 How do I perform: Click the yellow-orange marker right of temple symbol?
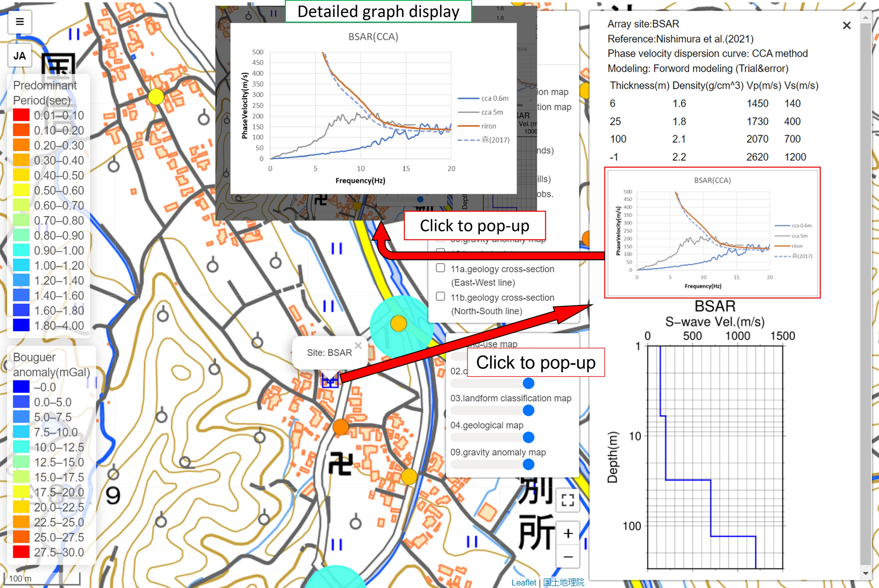pos(409,476)
